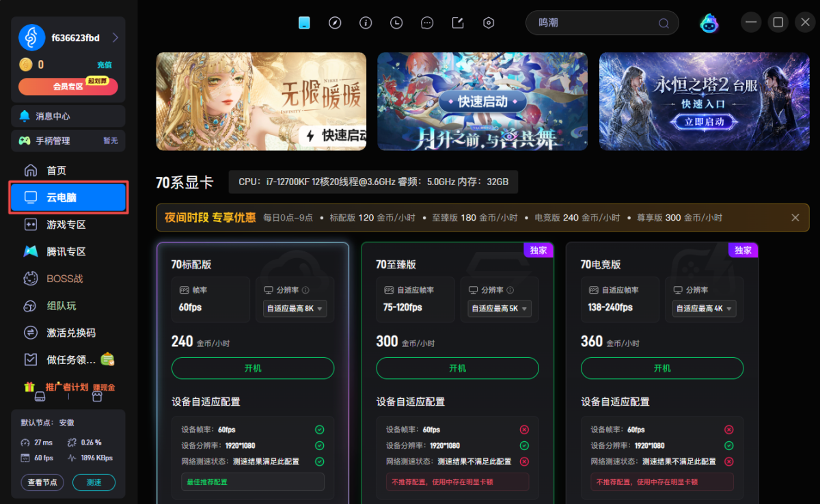The width and height of the screenshot is (820, 504).
Task: Click 60 fps value in node panel
Action: click(44, 458)
